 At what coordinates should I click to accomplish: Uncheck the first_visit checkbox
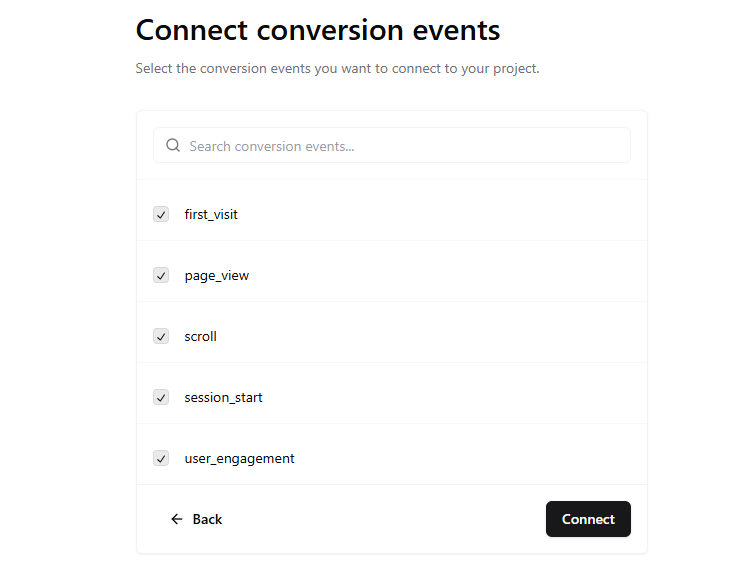pos(161,214)
